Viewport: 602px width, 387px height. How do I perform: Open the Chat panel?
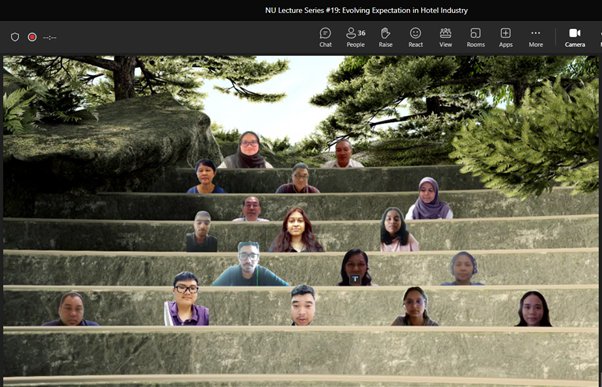(325, 38)
